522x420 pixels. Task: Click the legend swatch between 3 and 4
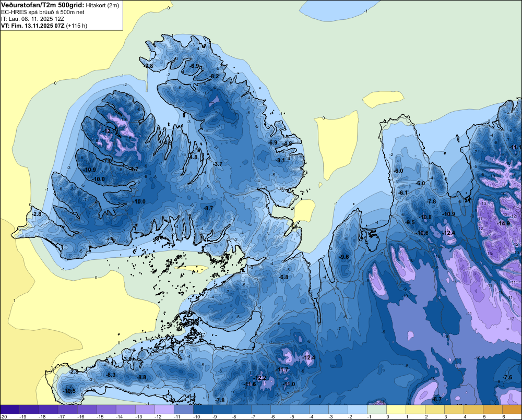[x=454, y=410]
